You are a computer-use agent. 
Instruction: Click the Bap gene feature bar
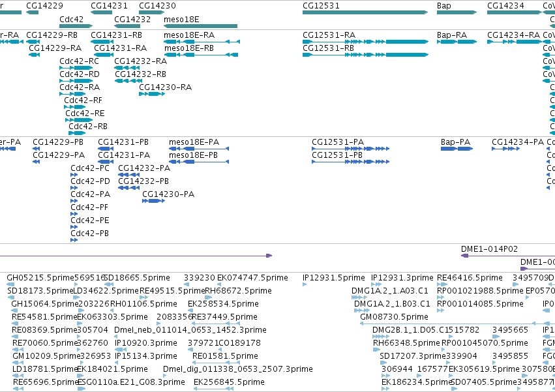457,12
